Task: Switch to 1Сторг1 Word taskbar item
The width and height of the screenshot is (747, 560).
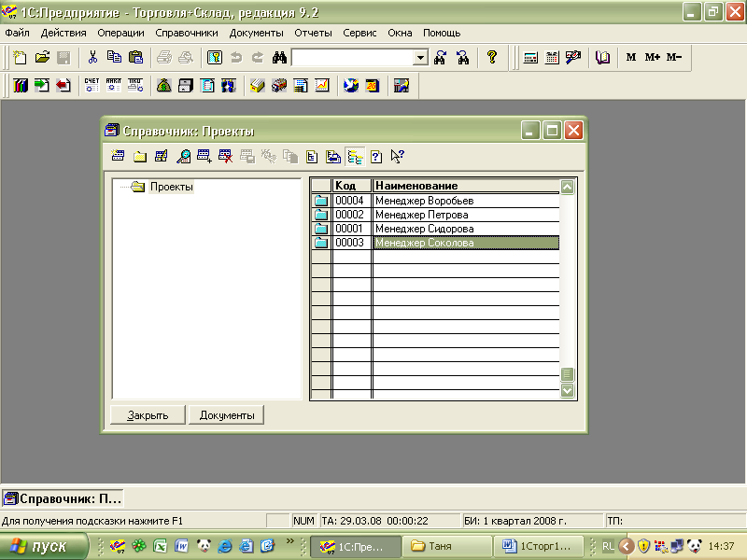Action: 539,546
